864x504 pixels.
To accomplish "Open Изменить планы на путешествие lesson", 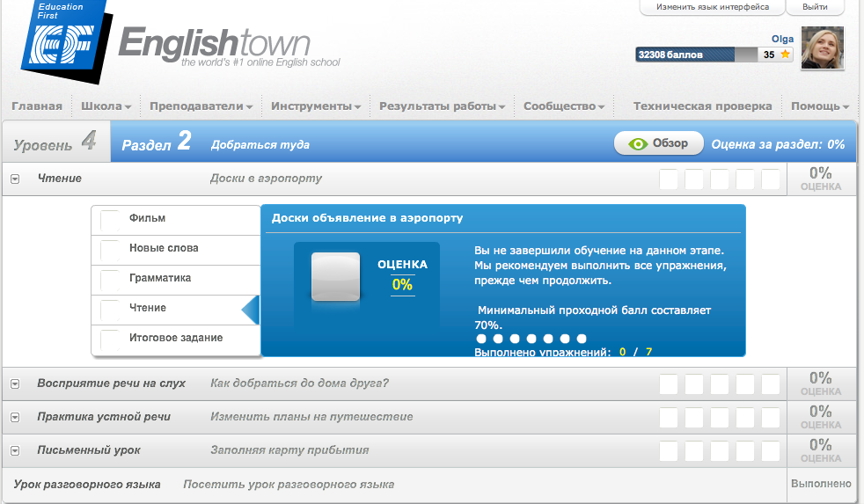I will (311, 417).
